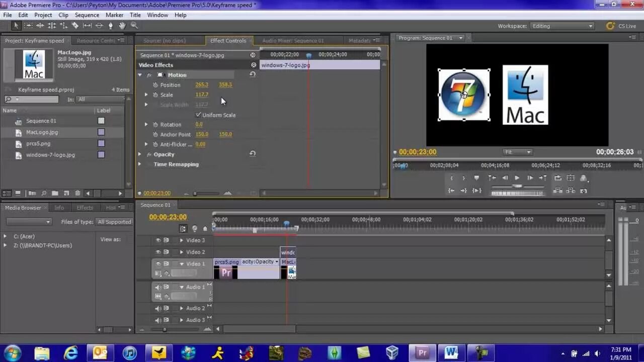
Task: Add unnumbered marker in Program monitor
Action: [476, 178]
